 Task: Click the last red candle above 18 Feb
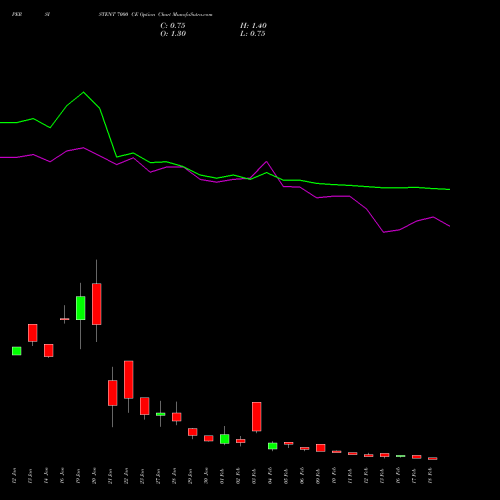(x=433, y=459)
